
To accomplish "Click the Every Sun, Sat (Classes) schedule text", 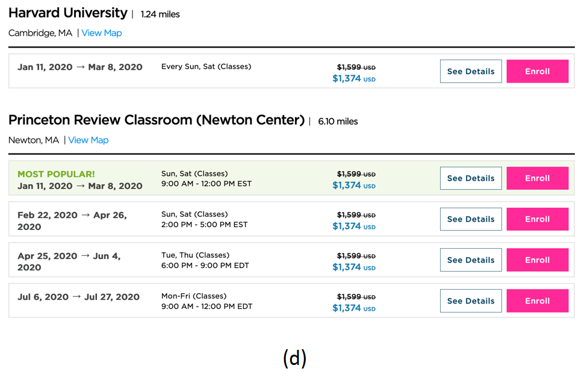I will 206,67.
